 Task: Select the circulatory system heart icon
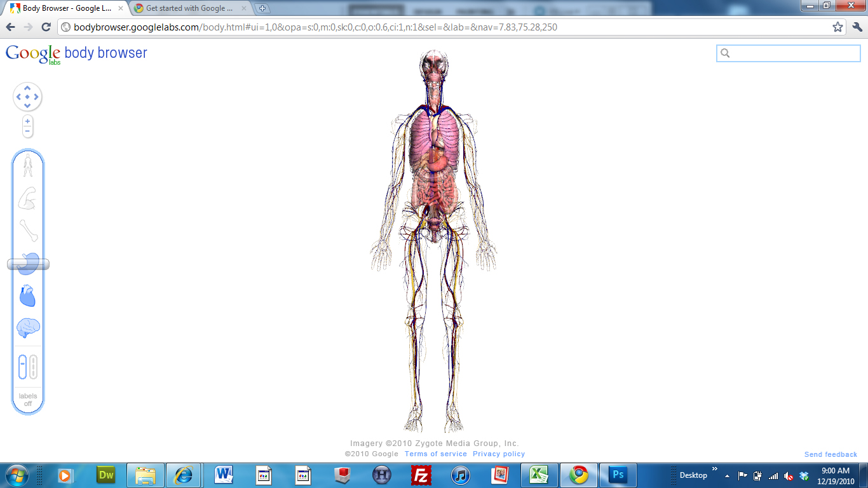pyautogui.click(x=28, y=295)
